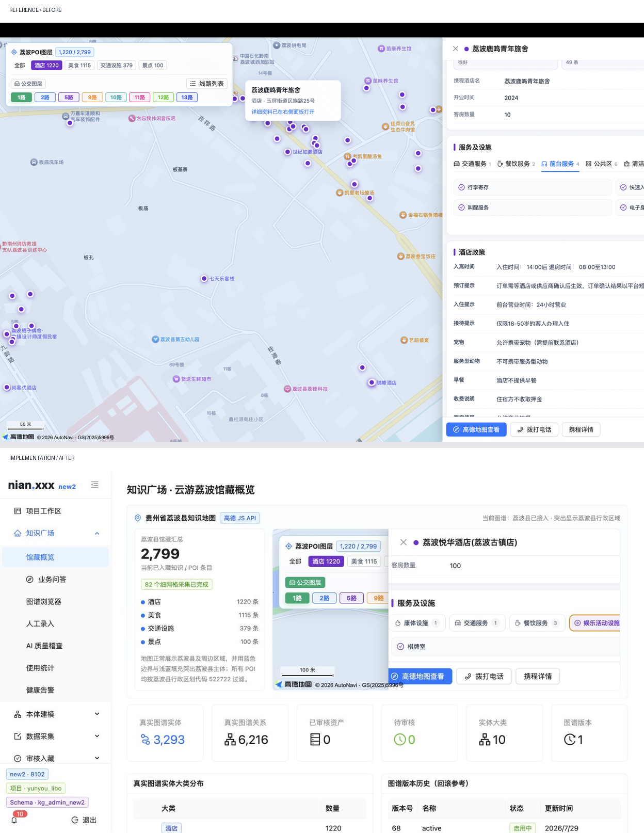Image resolution: width=644 pixels, height=833 pixels.
Task: Click 高德地图查看 button in reference panel
Action: tap(476, 429)
